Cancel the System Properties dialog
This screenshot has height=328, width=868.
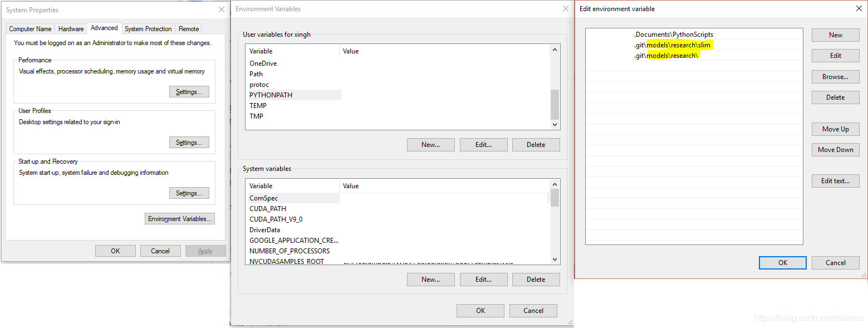pyautogui.click(x=160, y=251)
